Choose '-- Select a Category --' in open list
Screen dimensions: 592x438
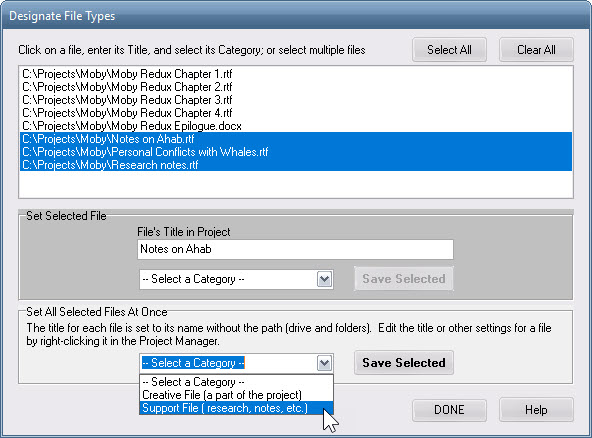point(236,382)
